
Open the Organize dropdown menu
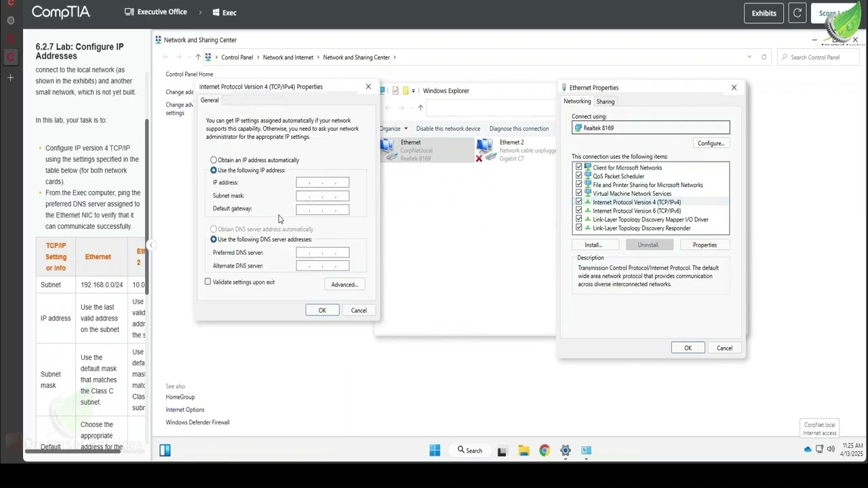coord(394,128)
